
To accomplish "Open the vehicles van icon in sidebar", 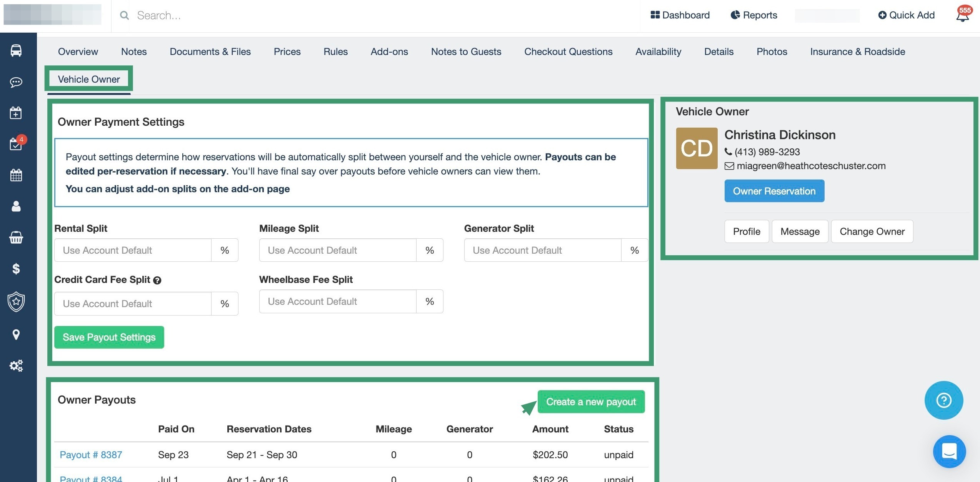I will tap(16, 51).
